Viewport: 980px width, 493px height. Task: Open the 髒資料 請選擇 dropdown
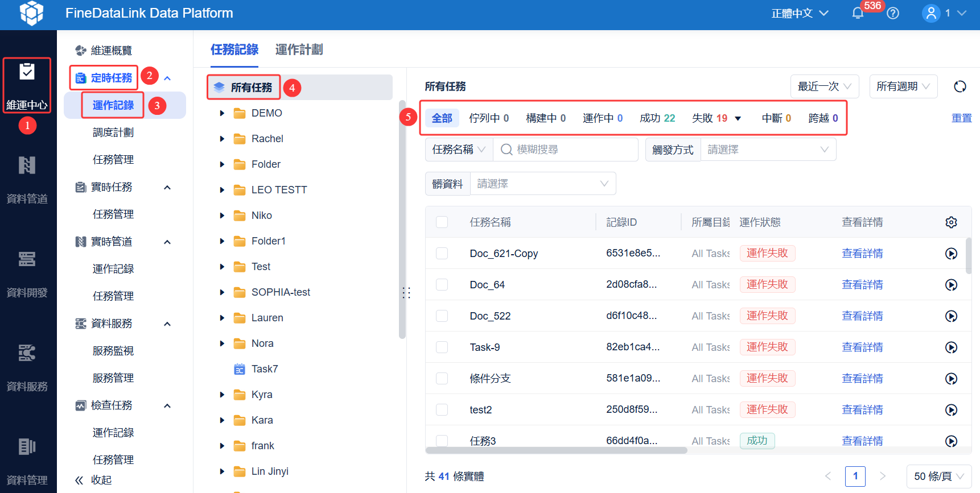543,184
